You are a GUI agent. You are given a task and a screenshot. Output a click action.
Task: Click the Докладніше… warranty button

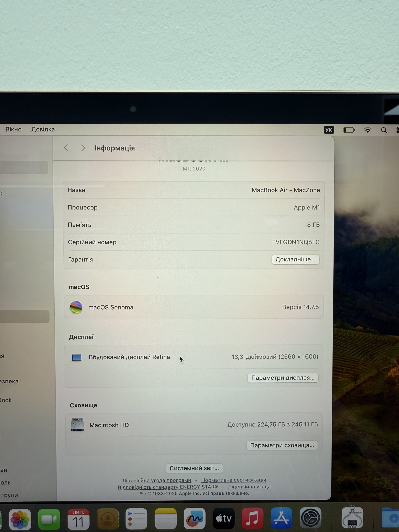(x=295, y=260)
